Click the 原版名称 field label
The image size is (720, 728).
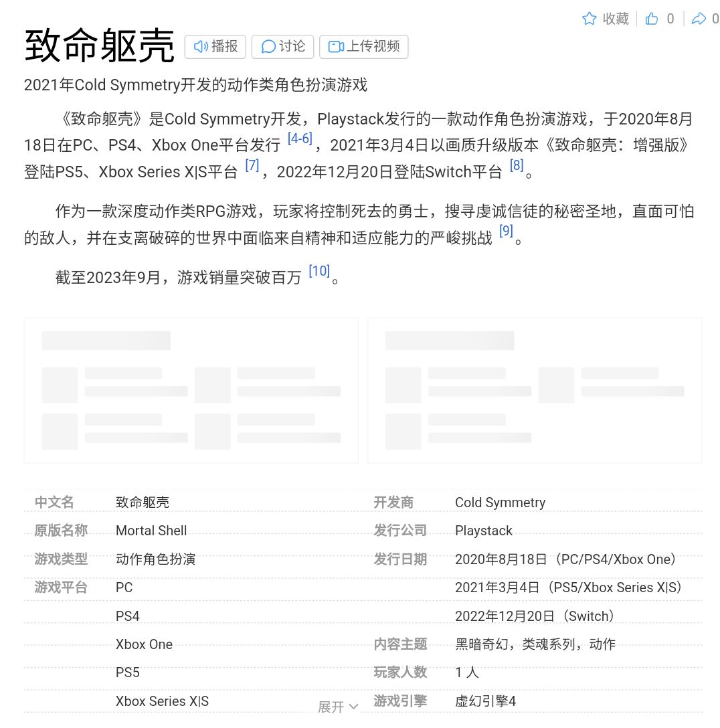pos(61,530)
